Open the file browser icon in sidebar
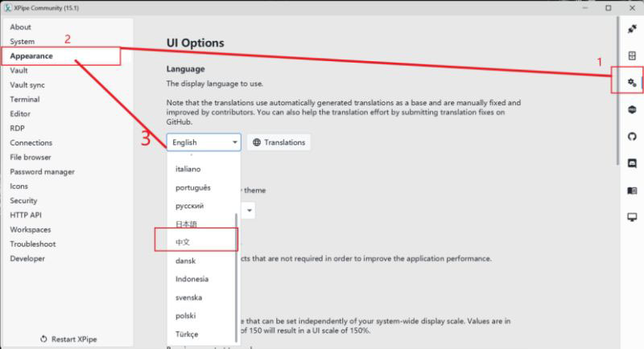 (x=632, y=55)
